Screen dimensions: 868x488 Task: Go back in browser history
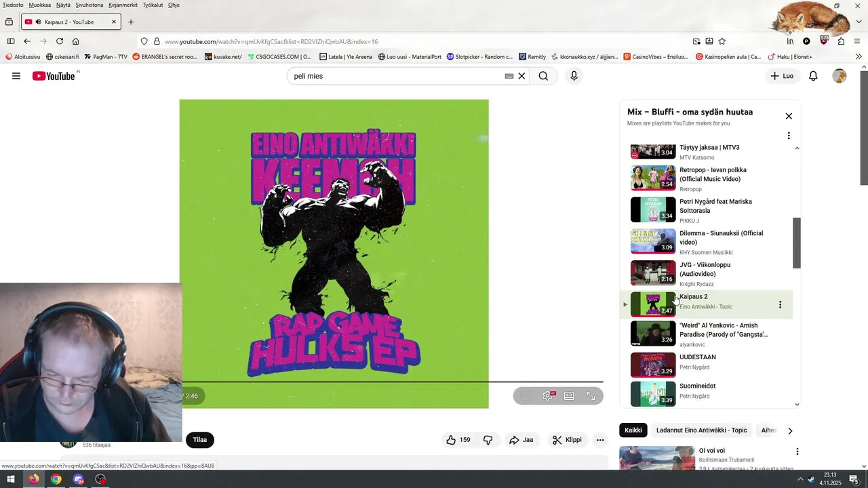pyautogui.click(x=27, y=41)
